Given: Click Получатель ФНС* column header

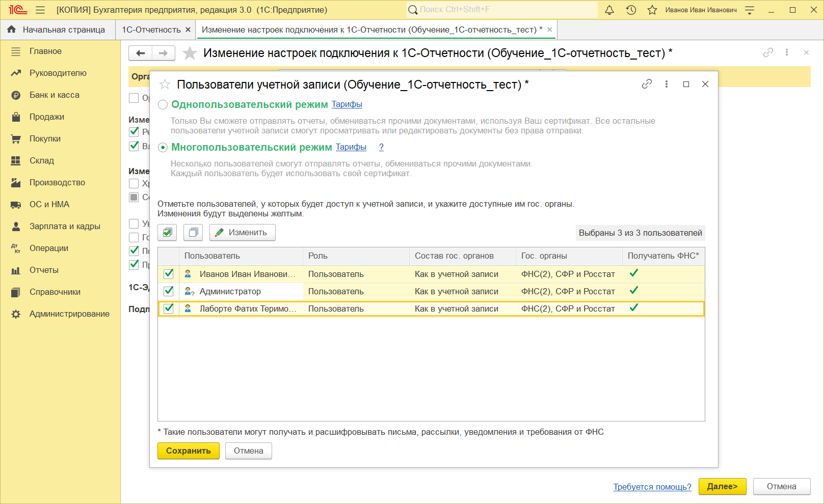Looking at the screenshot, I should pyautogui.click(x=663, y=256).
